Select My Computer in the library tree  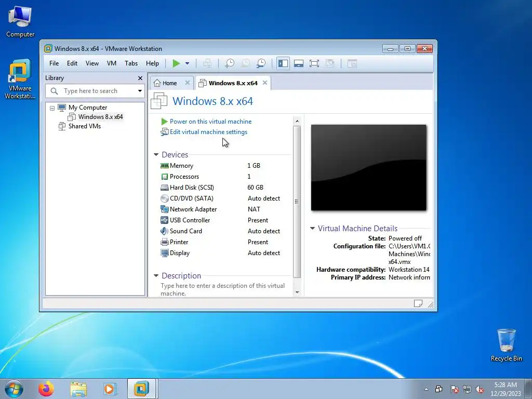pos(87,108)
